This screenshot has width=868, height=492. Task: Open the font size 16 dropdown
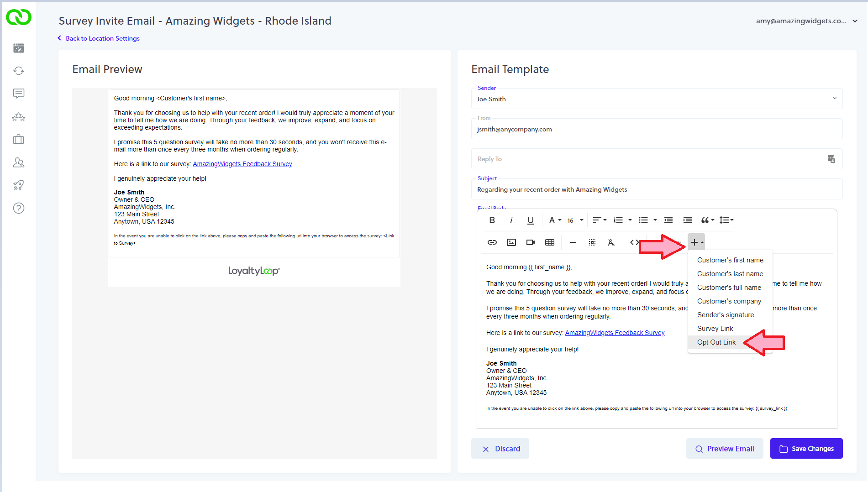[x=575, y=220]
